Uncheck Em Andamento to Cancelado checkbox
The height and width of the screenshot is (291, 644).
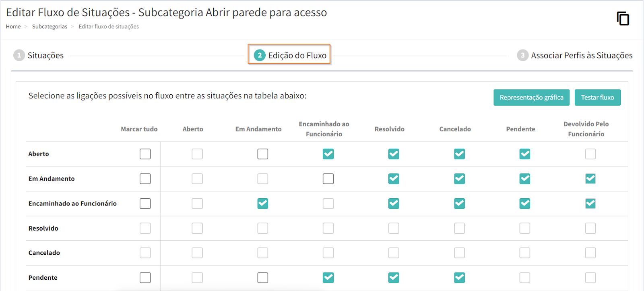(x=459, y=179)
